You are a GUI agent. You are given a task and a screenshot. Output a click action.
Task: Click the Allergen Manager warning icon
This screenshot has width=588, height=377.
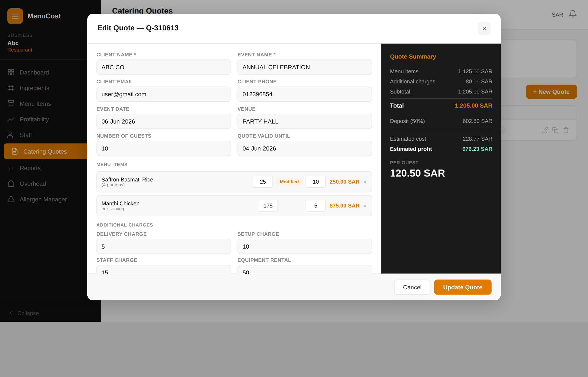11,199
